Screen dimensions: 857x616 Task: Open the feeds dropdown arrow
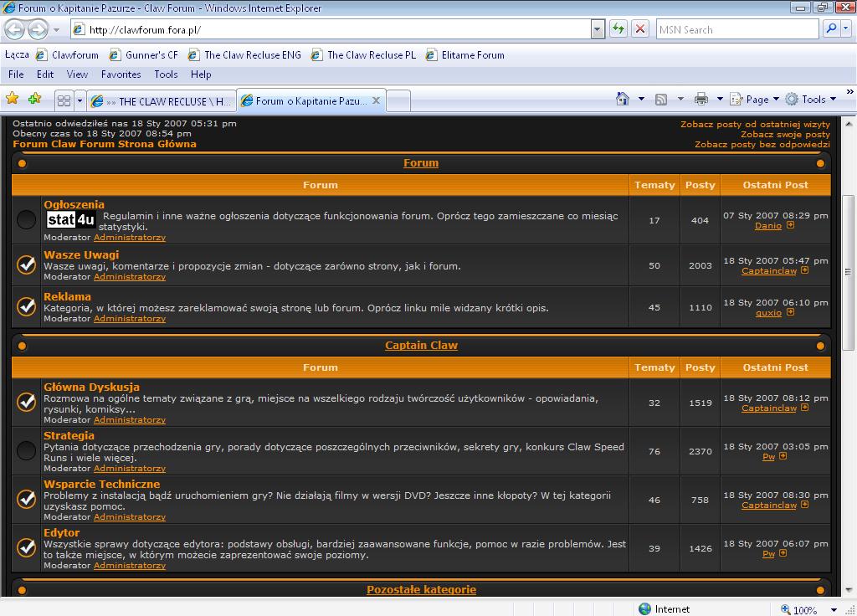(680, 99)
